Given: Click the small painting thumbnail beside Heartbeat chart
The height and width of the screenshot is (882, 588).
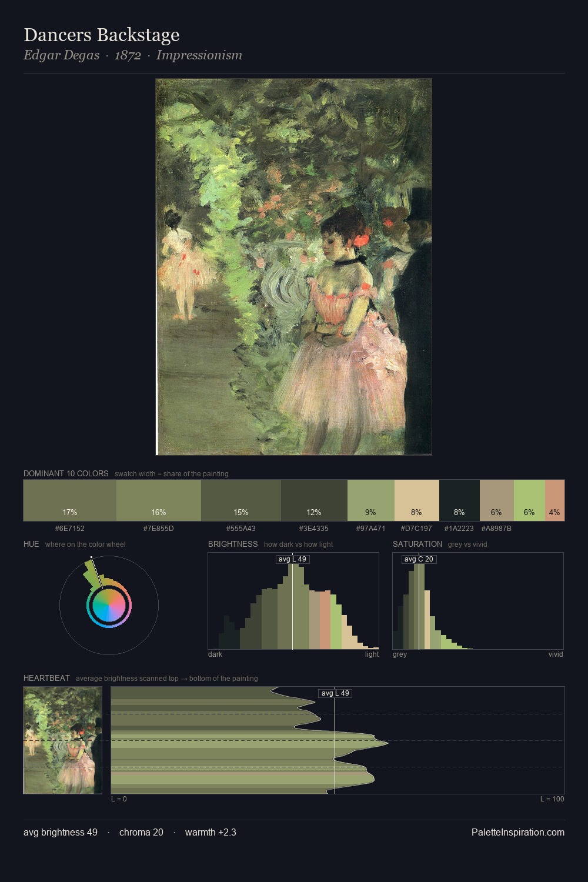Looking at the screenshot, I should point(63,740).
